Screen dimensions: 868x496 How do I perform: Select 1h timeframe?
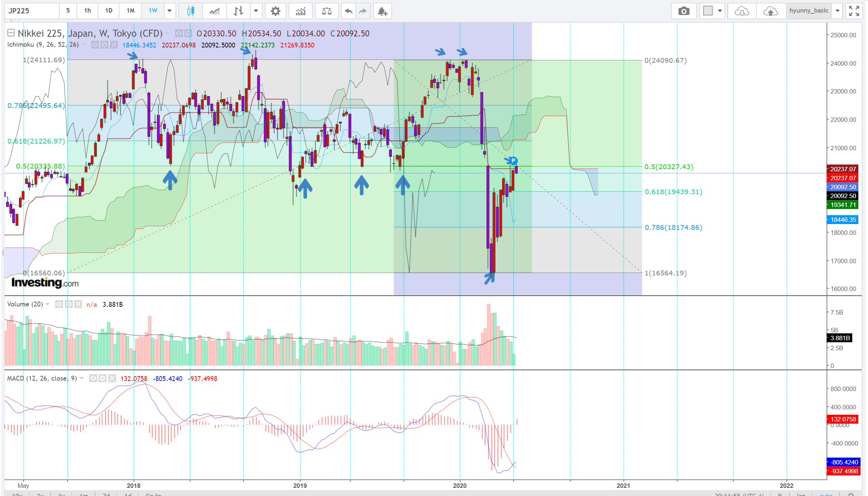click(88, 11)
